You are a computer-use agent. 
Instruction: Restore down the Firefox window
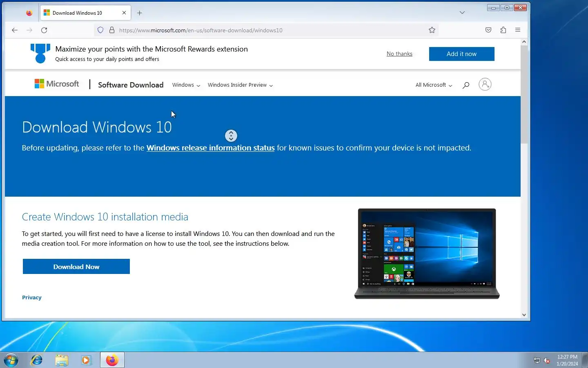tap(507, 8)
